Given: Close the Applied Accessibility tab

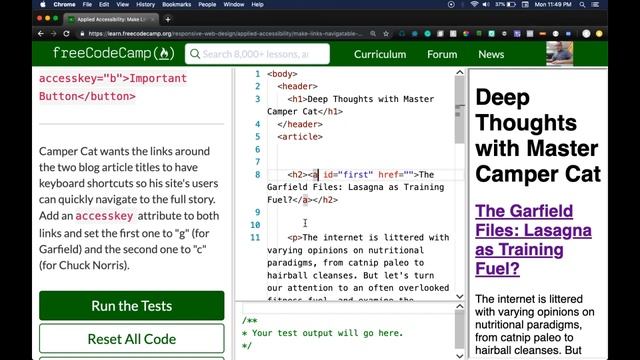Looking at the screenshot, I should (x=153, y=19).
